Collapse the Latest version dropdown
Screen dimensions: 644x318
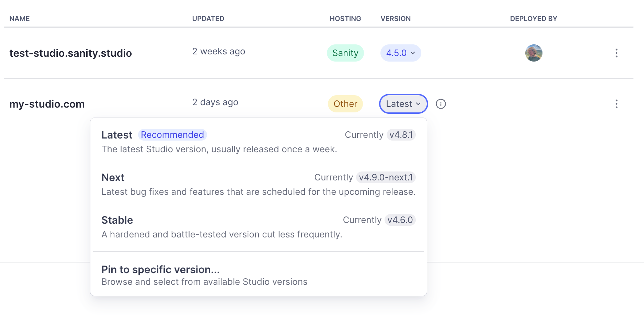tap(403, 104)
